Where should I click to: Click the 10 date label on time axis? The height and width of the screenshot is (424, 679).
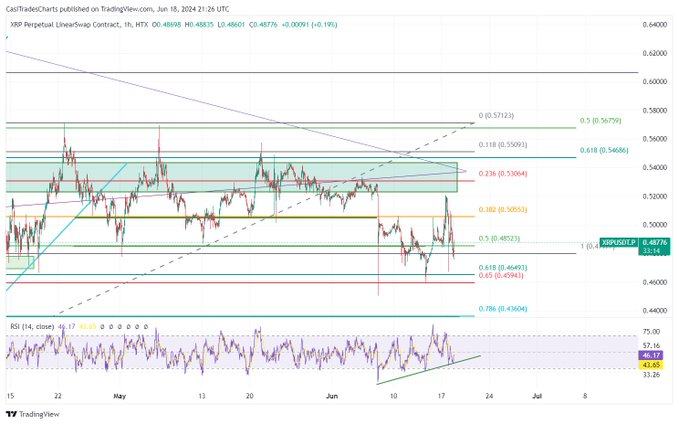click(x=393, y=396)
